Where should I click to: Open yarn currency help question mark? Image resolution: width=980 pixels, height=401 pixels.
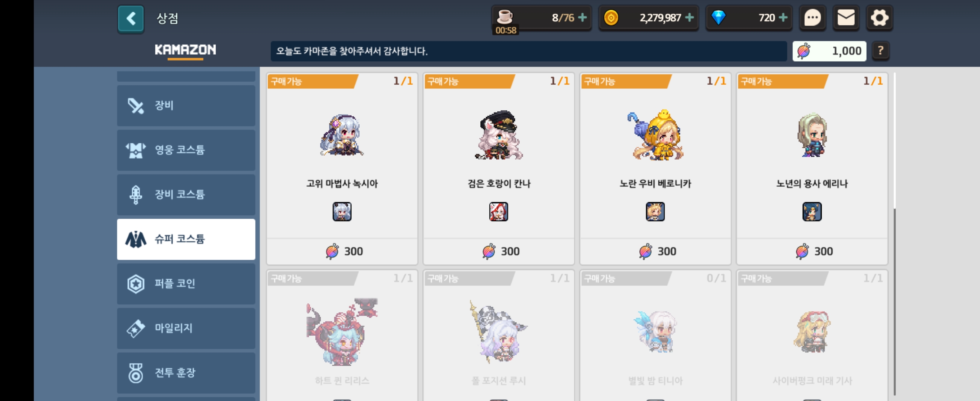click(880, 50)
